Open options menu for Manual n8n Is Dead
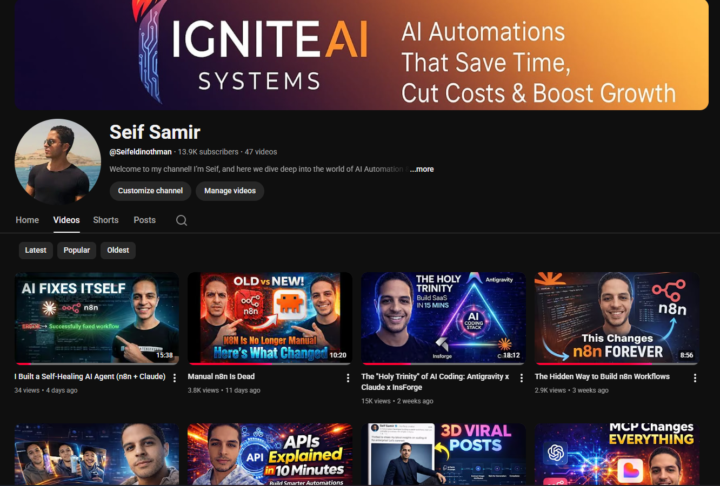The width and height of the screenshot is (720, 486). [348, 378]
